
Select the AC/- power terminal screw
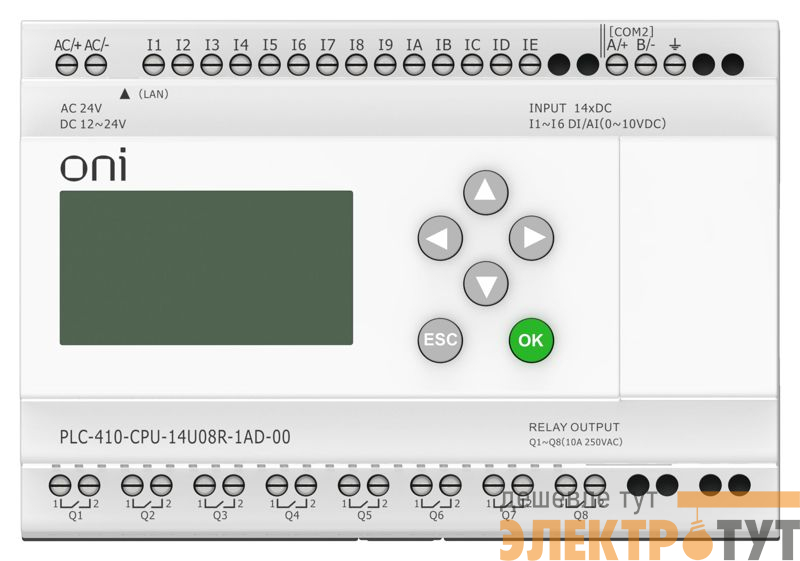point(95,65)
